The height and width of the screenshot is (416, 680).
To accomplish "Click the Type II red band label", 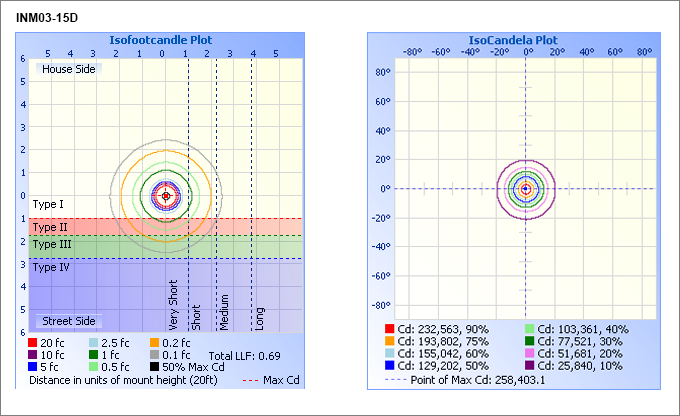I will (50, 227).
